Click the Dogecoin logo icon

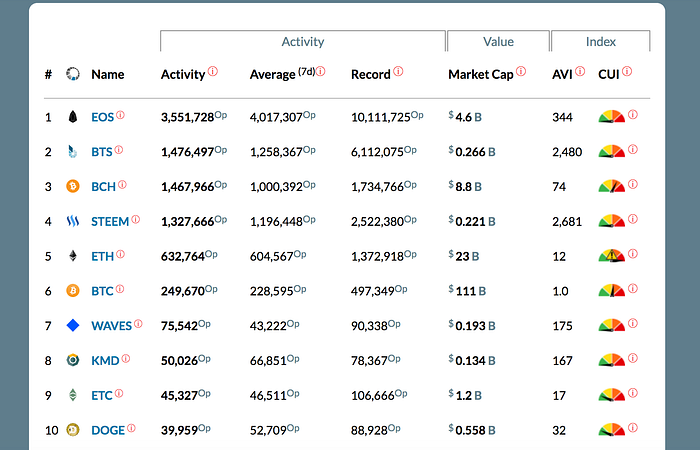73,430
